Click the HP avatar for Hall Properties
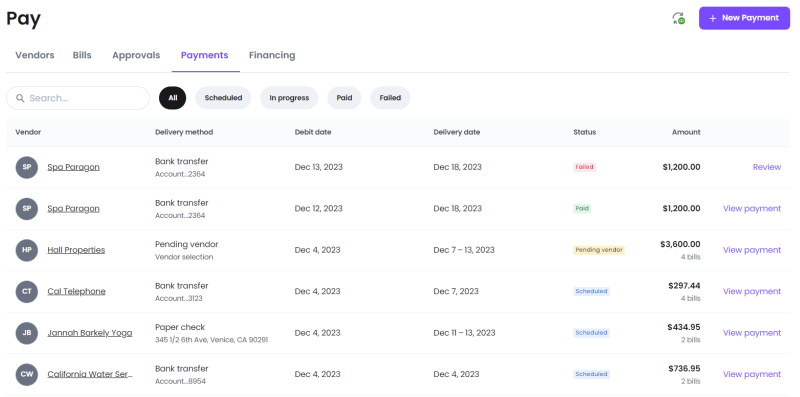 click(x=27, y=250)
